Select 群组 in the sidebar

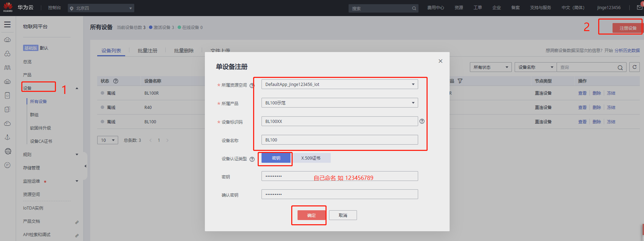(34, 115)
